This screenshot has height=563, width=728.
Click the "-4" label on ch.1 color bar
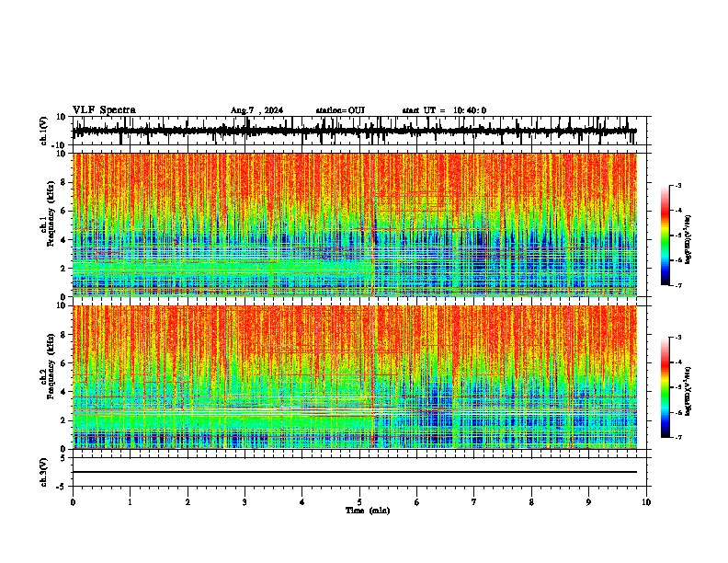[x=678, y=211]
